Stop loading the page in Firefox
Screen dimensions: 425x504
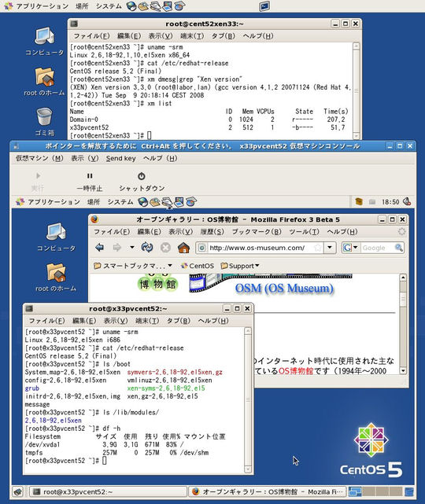click(165, 248)
